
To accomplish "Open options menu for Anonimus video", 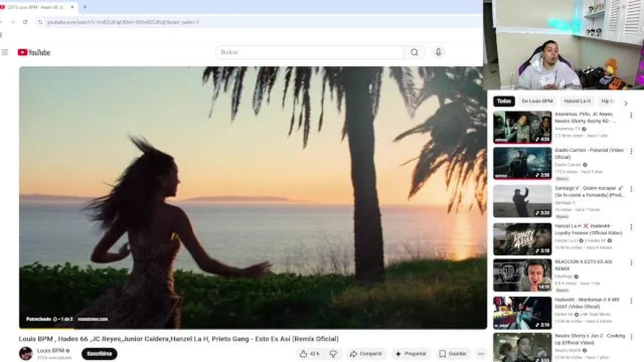I will click(x=631, y=115).
